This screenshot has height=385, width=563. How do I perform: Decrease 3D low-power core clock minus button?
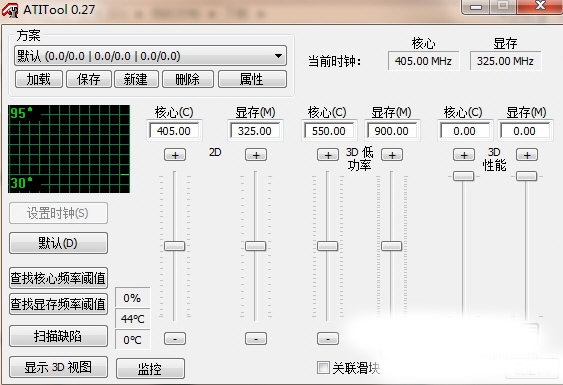[328, 339]
